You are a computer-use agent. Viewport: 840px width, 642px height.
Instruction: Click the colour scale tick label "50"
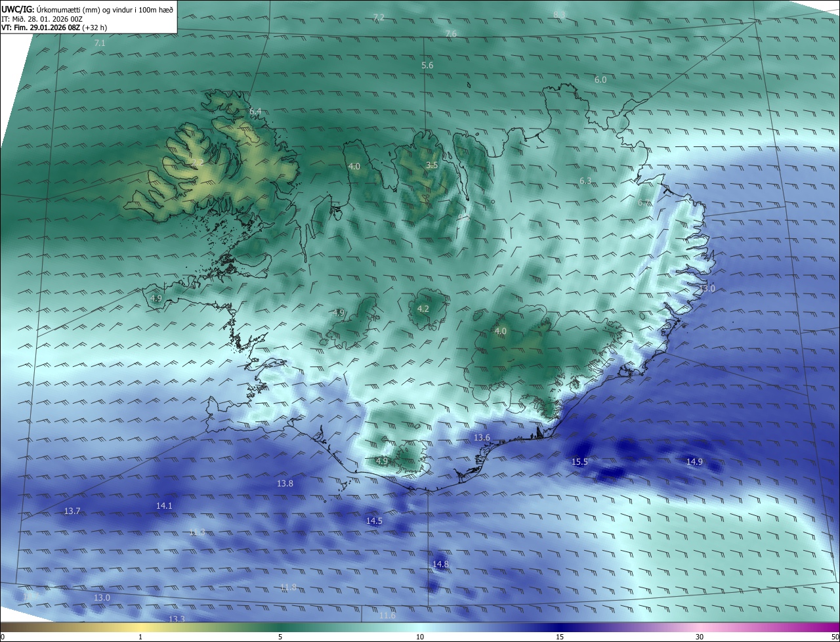click(835, 637)
